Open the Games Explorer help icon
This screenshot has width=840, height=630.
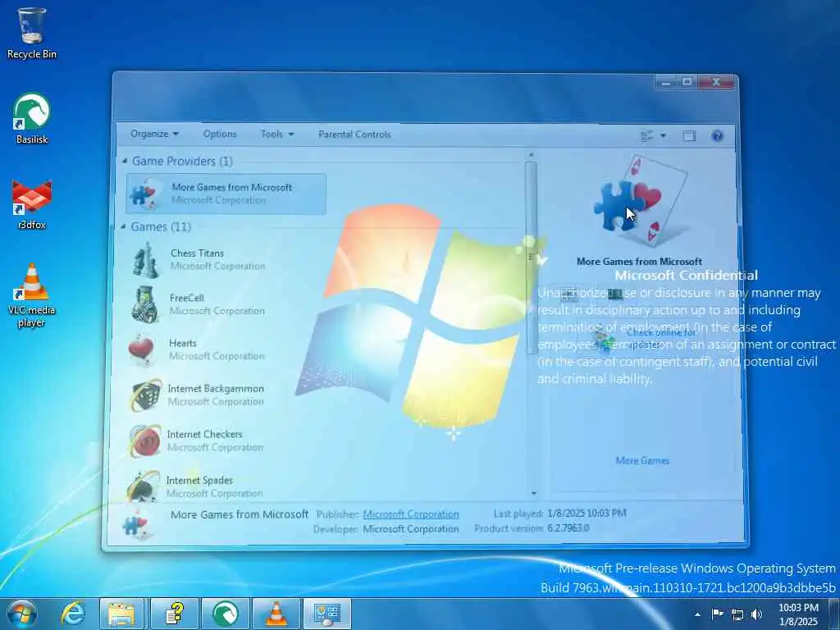(x=717, y=135)
